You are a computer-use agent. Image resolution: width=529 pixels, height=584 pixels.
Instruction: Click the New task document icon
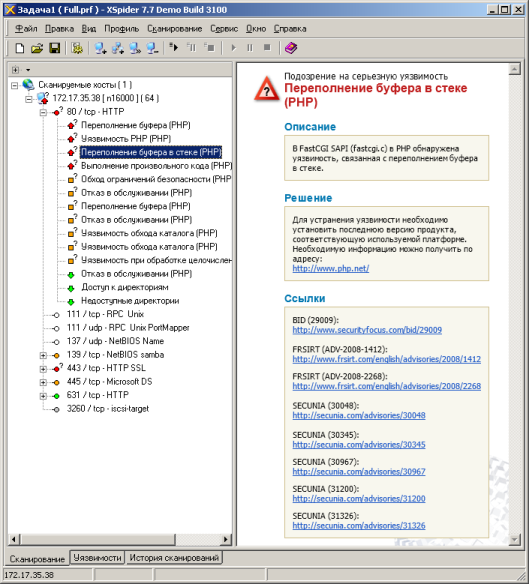20,48
